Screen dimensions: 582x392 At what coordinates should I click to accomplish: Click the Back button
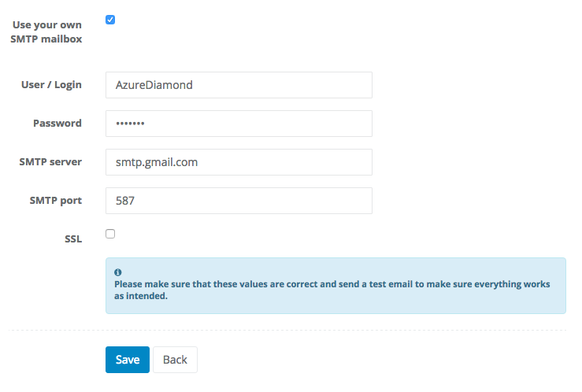click(175, 360)
